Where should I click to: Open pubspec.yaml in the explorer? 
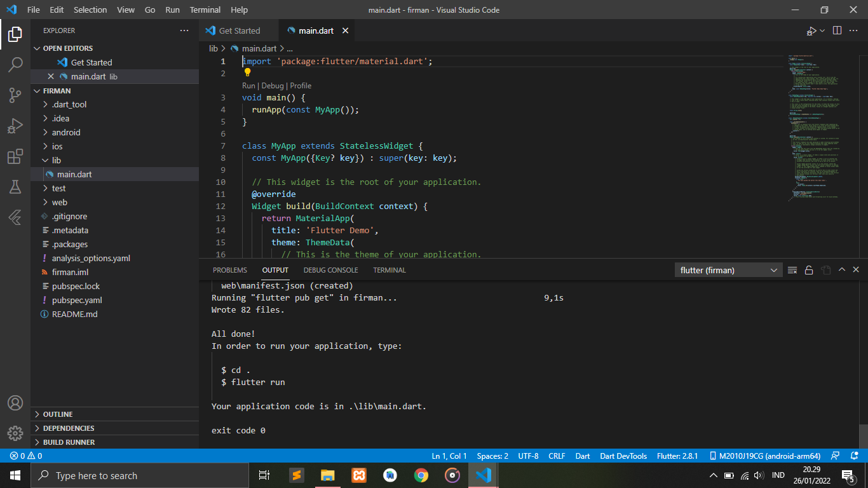(x=77, y=300)
